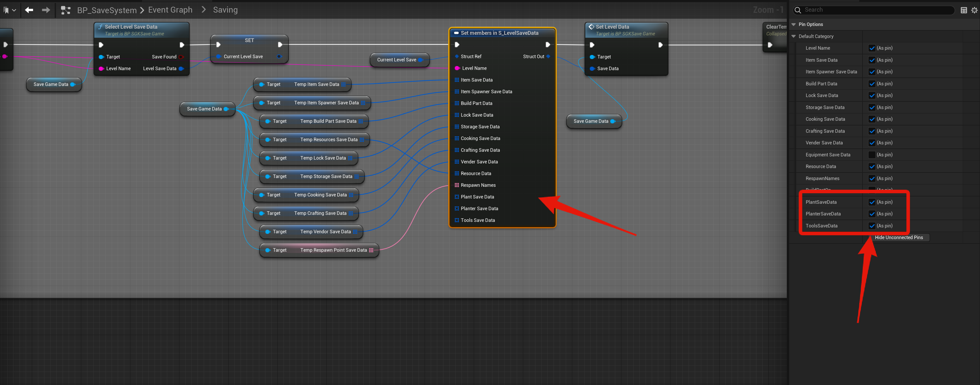Collapse the Default Category section
The image size is (980, 385).
tap(794, 36)
